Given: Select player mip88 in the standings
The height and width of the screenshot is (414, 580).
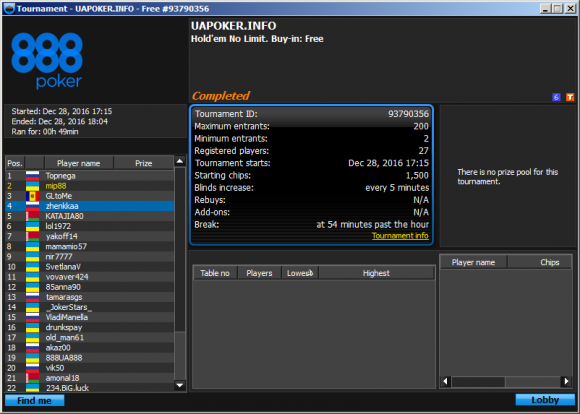Looking at the screenshot, I should [90, 186].
